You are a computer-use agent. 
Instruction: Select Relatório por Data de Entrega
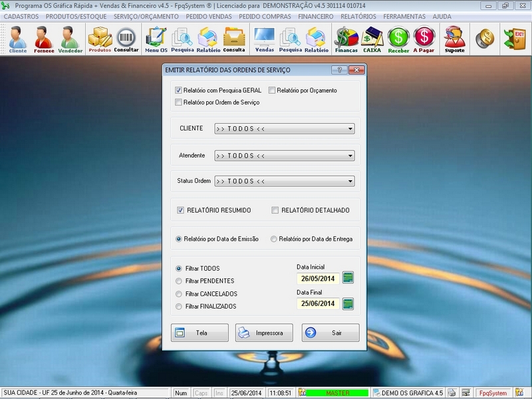click(274, 239)
